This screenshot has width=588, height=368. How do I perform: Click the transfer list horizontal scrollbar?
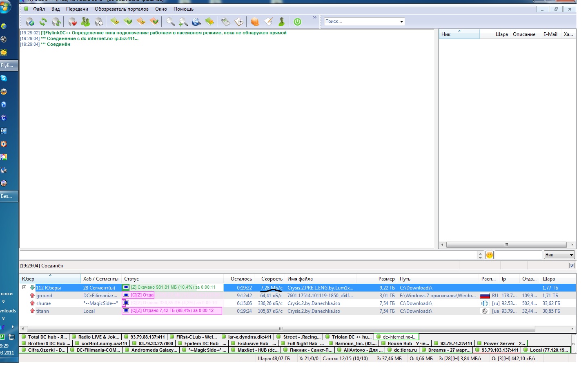click(x=281, y=329)
